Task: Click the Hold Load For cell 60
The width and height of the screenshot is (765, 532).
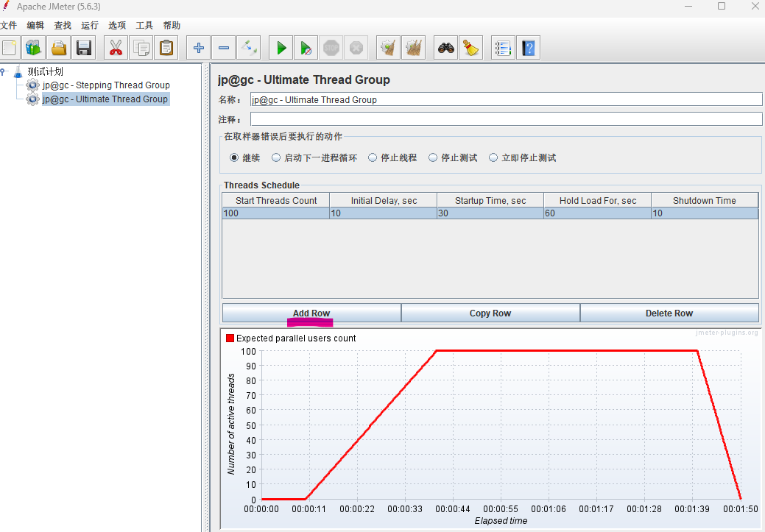Action: point(598,213)
